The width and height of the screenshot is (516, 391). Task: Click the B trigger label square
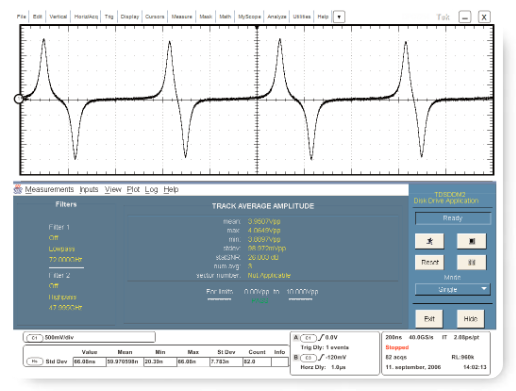[296, 357]
